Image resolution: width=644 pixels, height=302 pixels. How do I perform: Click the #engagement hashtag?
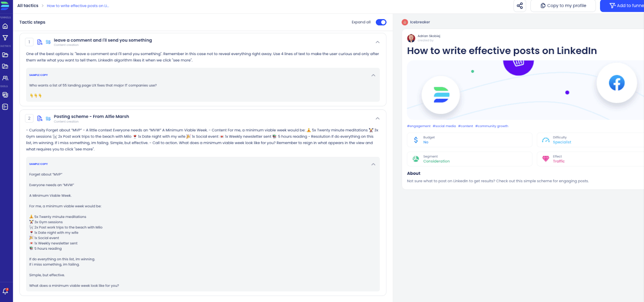(x=419, y=126)
